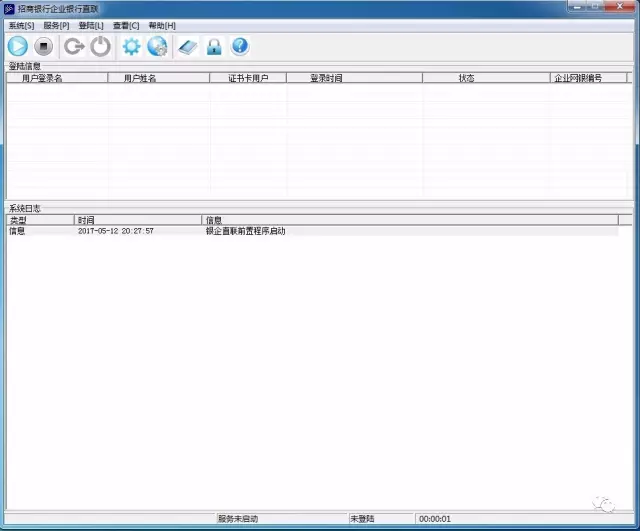Open the 查看[C] menu

click(126, 24)
